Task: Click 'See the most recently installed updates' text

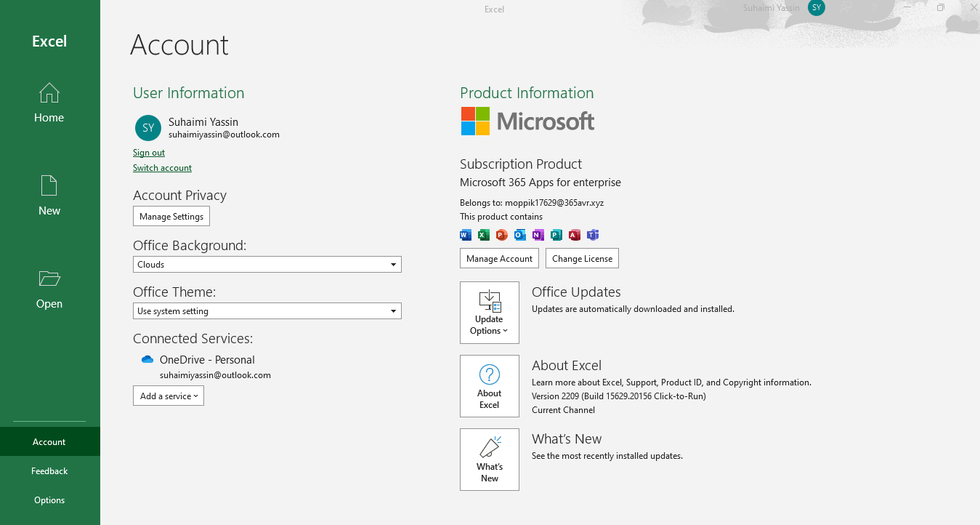Action: point(607,456)
